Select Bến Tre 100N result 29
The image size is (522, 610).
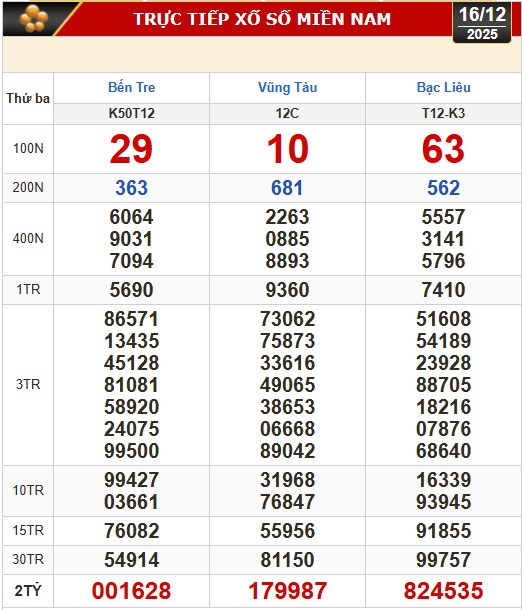coord(131,149)
